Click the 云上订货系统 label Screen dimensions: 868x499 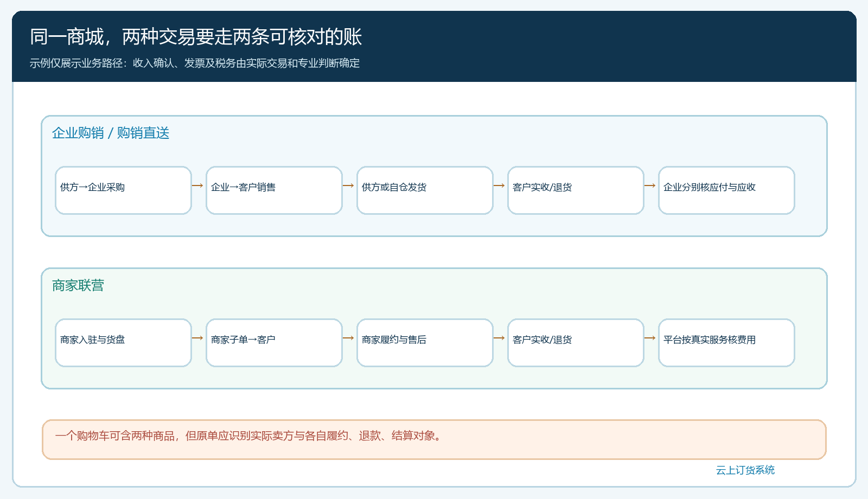pos(745,470)
